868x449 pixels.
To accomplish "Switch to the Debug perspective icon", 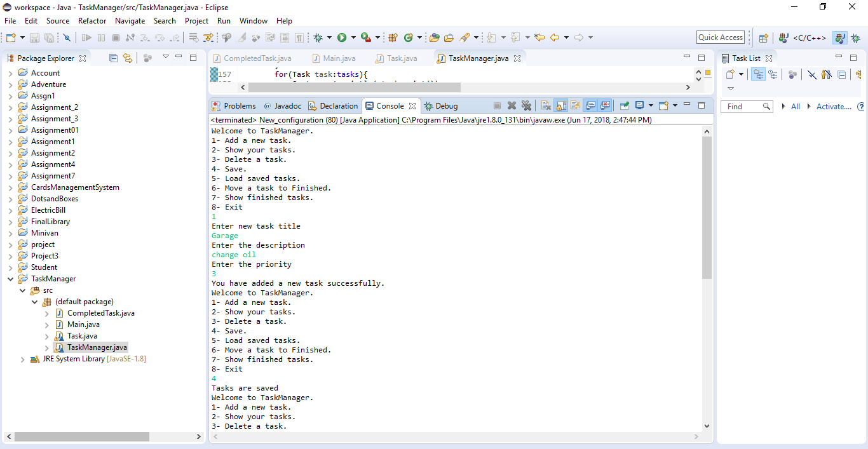I will tap(855, 37).
